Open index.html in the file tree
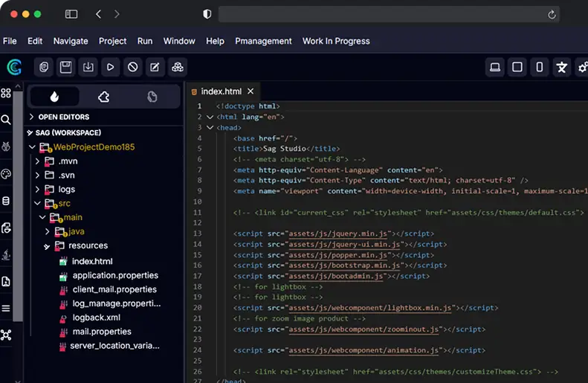The image size is (588, 383). (92, 262)
